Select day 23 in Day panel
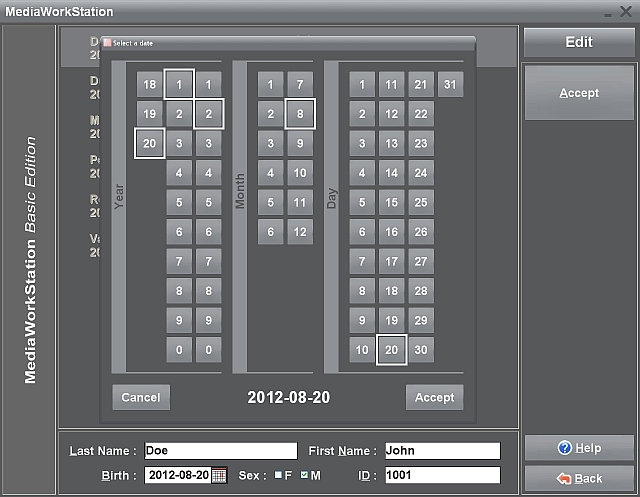 coord(421,143)
